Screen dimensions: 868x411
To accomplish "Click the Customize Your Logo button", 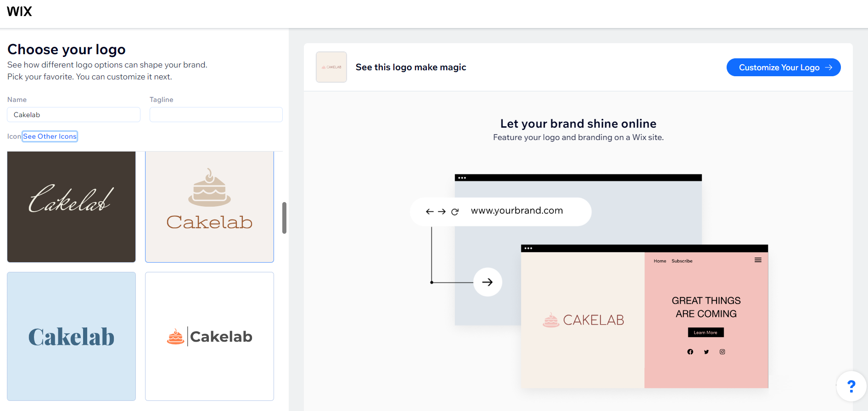I will [x=784, y=68].
